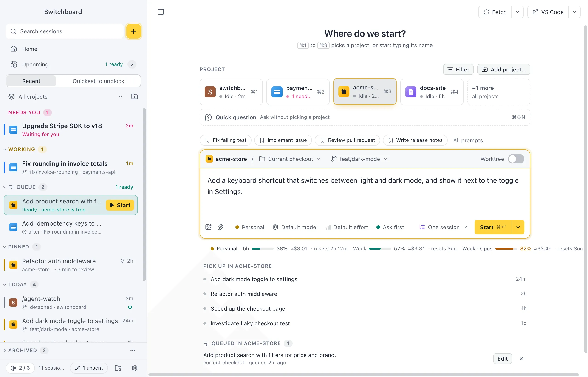Click the Search sessions field
Viewport: 588px width, 377px height.
click(x=65, y=31)
